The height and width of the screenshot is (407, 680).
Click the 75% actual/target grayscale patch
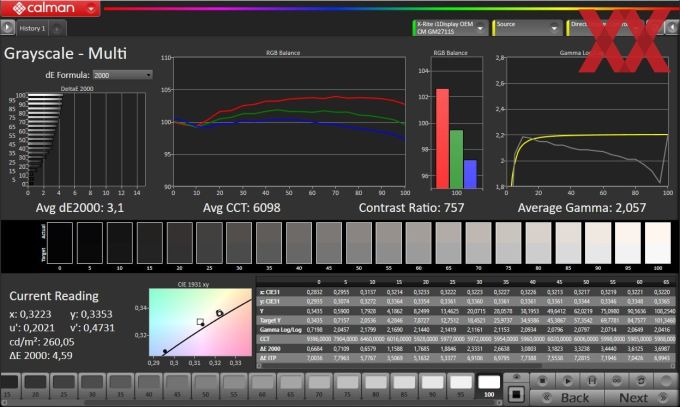[x=508, y=243]
